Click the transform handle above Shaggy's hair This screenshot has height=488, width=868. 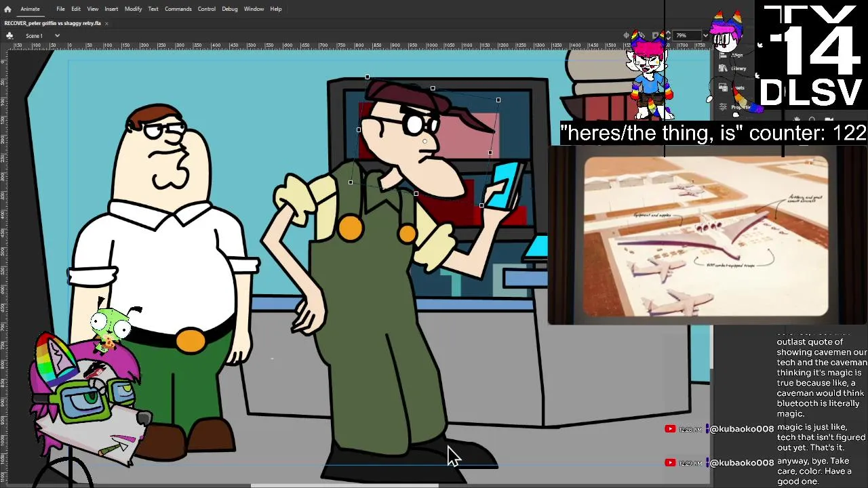click(433, 88)
